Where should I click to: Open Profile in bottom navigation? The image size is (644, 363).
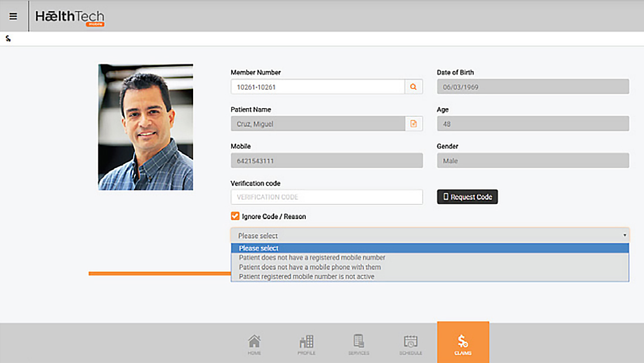(306, 345)
